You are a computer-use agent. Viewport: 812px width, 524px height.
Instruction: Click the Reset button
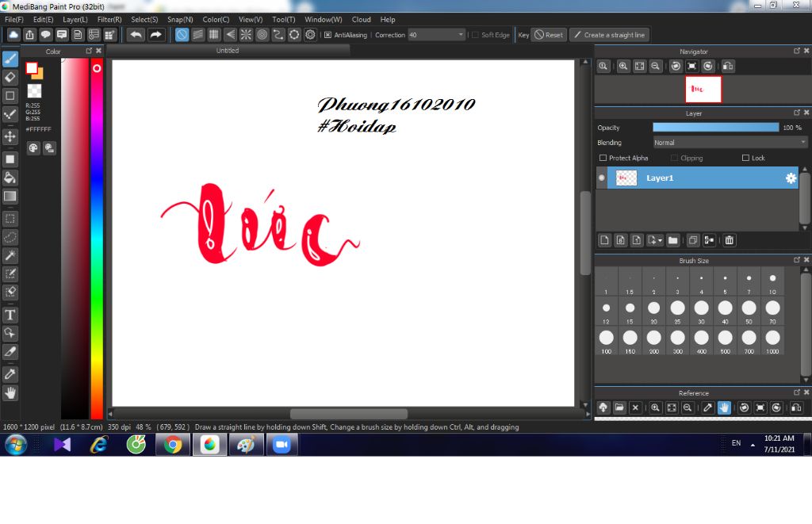pyautogui.click(x=549, y=35)
